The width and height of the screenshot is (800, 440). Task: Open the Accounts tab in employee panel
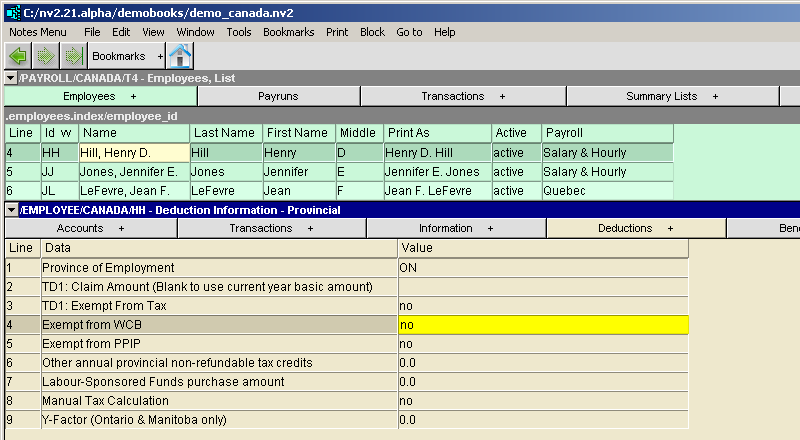coord(88,228)
